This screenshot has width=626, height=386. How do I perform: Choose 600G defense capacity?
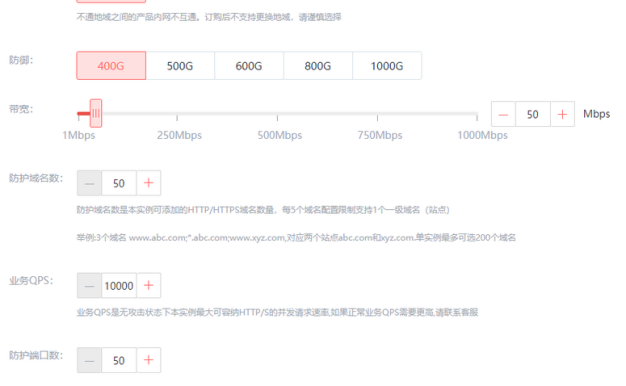point(249,65)
